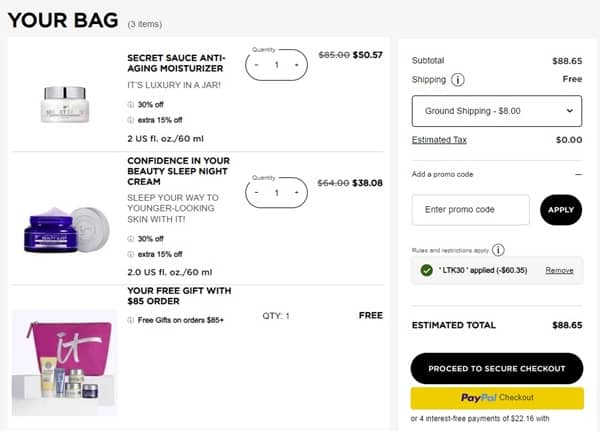
Task: Increase Secret Sauce moisturizer quantity
Action: [296, 65]
